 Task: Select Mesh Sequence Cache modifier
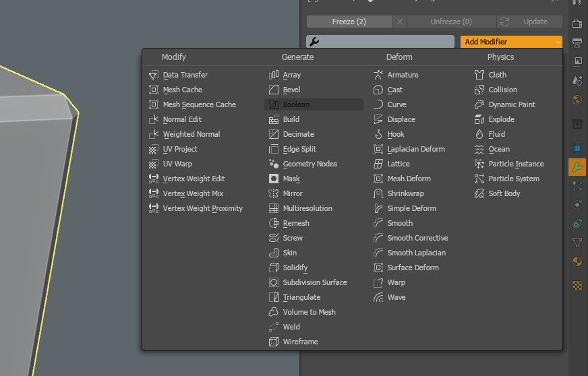(x=199, y=104)
